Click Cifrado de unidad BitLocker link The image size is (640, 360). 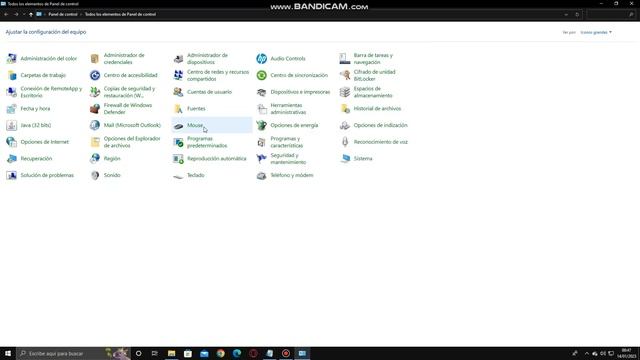(x=374, y=75)
